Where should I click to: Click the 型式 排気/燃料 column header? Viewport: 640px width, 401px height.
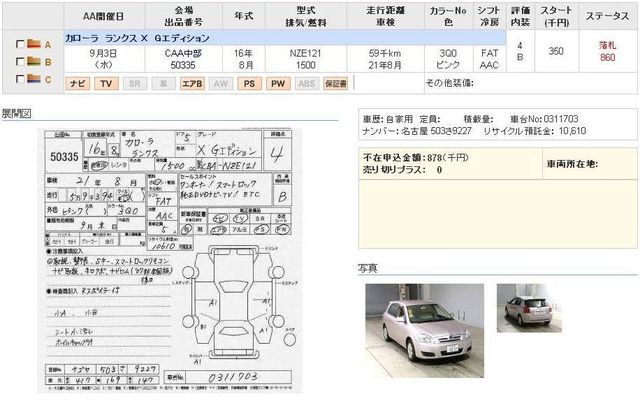click(306, 16)
